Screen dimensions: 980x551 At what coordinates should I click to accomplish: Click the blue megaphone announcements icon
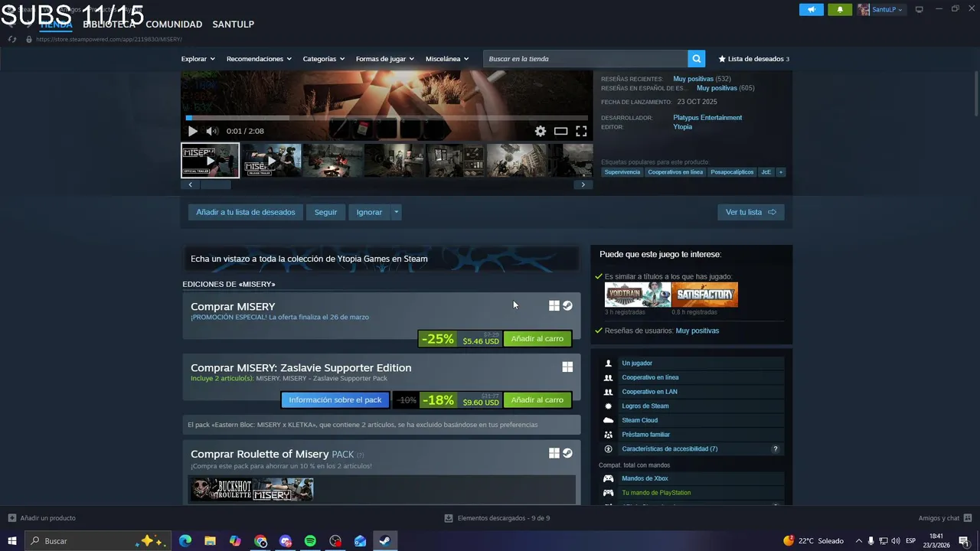point(812,9)
